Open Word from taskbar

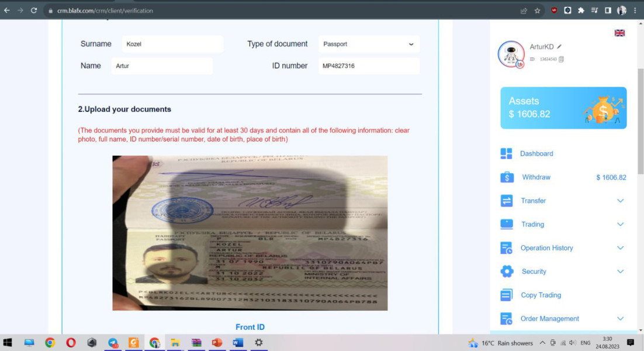tap(238, 342)
